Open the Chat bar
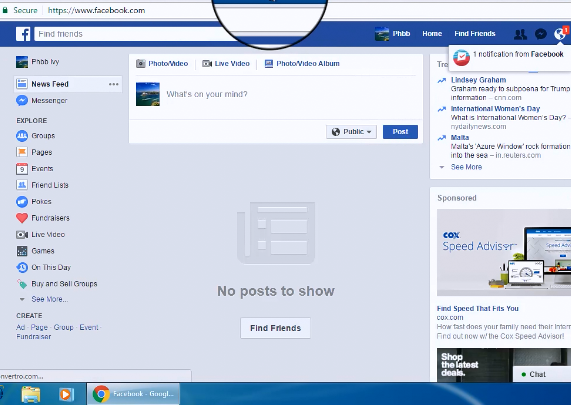Screen dimensions: 571x405 542,374
